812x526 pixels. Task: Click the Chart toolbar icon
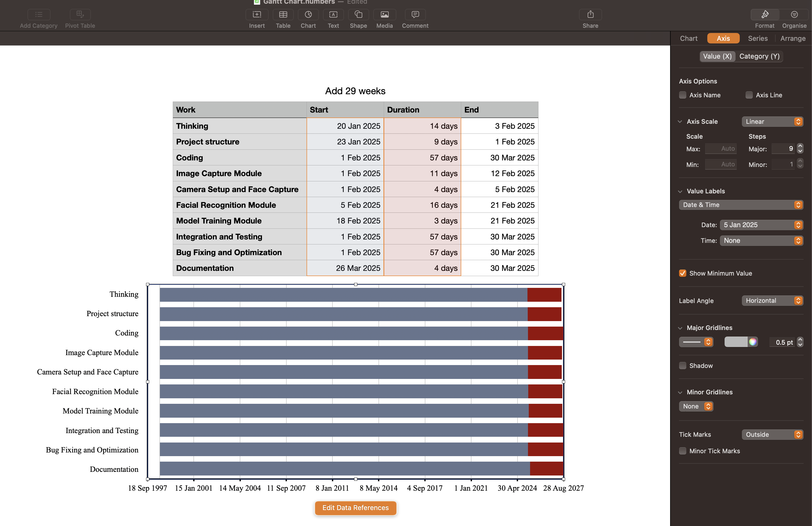(x=308, y=15)
